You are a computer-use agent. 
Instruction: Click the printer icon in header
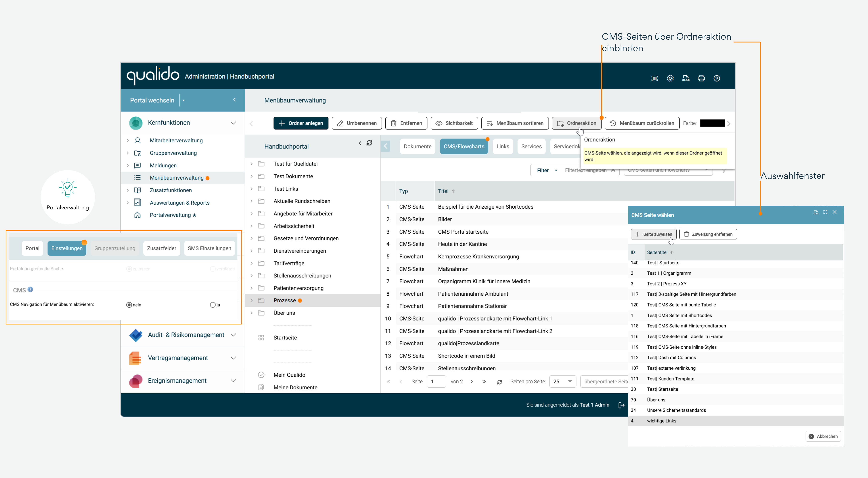(701, 78)
